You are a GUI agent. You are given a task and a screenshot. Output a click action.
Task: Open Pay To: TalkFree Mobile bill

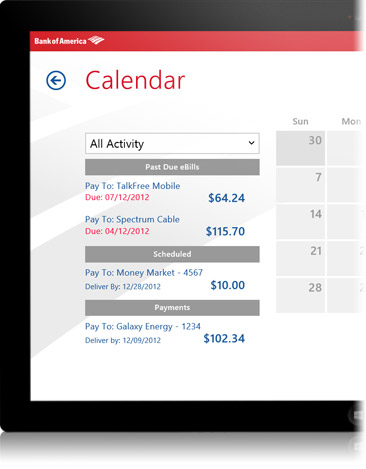pos(132,186)
